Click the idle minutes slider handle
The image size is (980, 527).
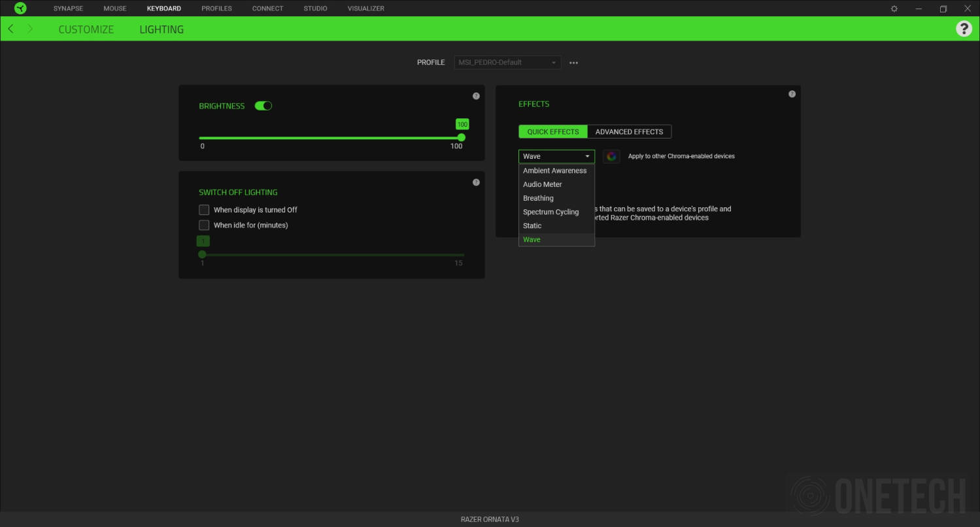(202, 254)
